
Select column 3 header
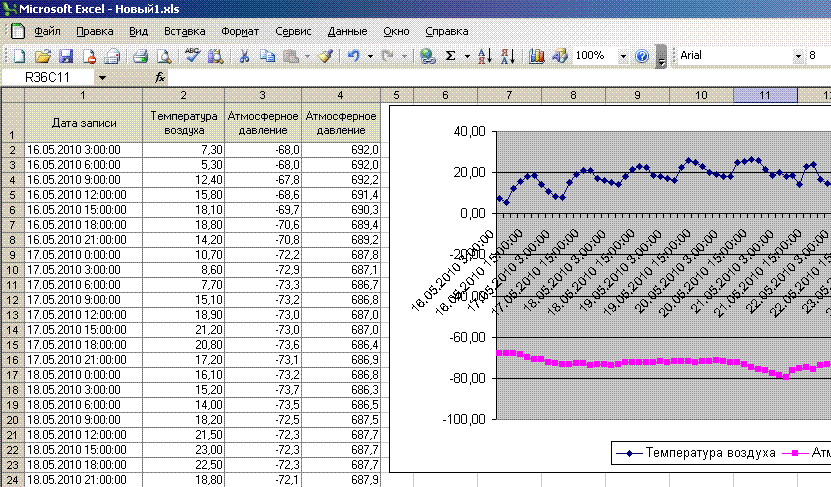click(x=262, y=95)
